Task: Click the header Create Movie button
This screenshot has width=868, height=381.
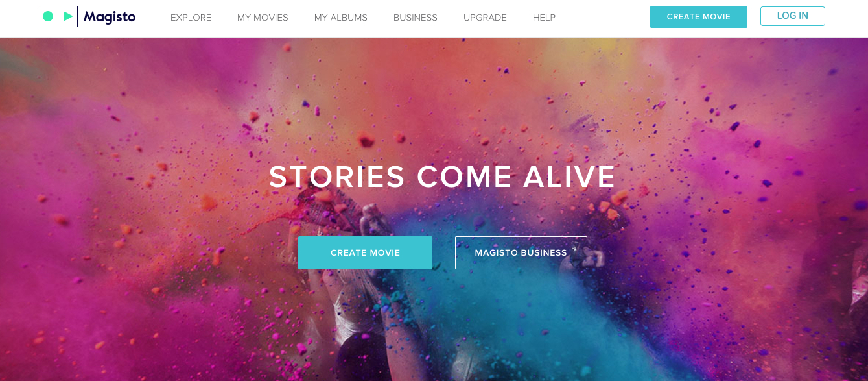Action: (x=699, y=17)
